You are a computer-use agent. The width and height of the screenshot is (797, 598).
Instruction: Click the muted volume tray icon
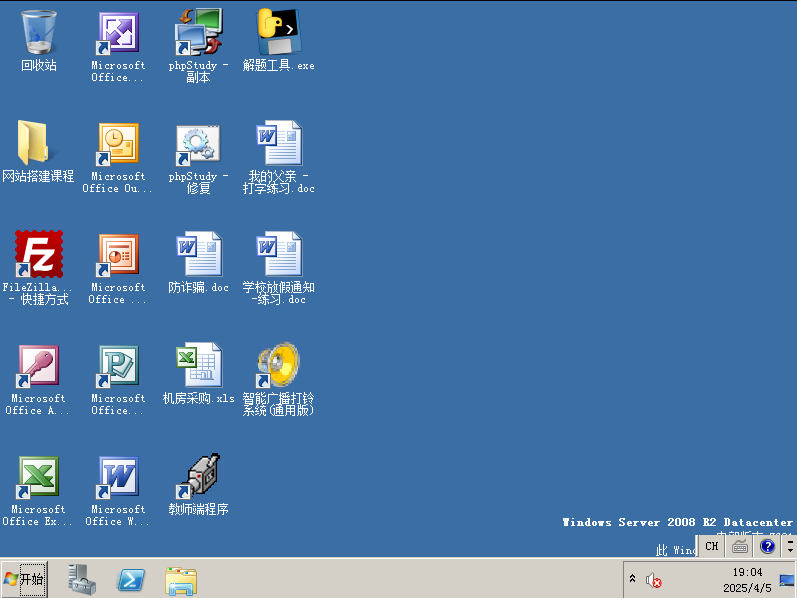click(653, 580)
